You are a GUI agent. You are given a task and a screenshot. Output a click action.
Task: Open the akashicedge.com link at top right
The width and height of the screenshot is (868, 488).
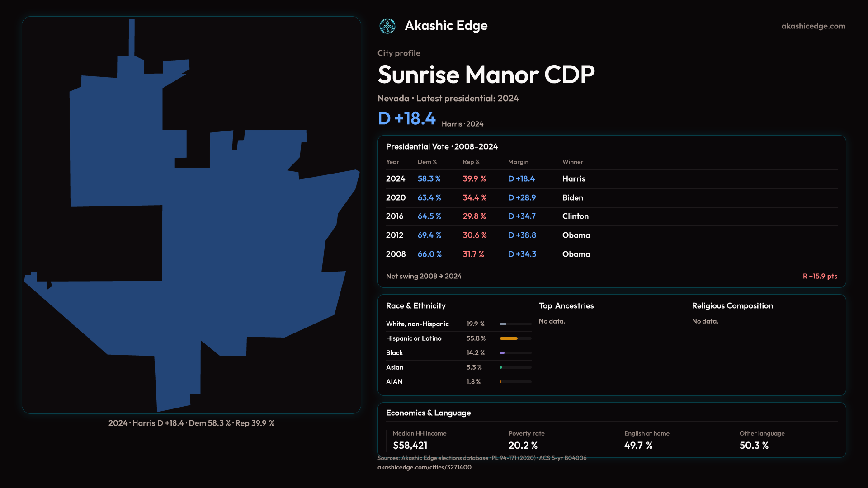[x=813, y=26]
